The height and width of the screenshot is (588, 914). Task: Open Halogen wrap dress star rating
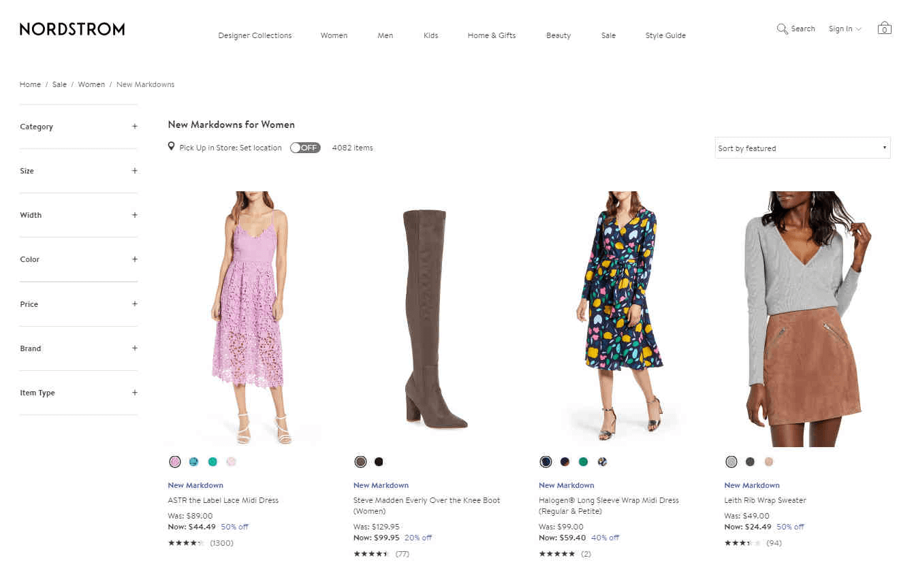(x=556, y=554)
